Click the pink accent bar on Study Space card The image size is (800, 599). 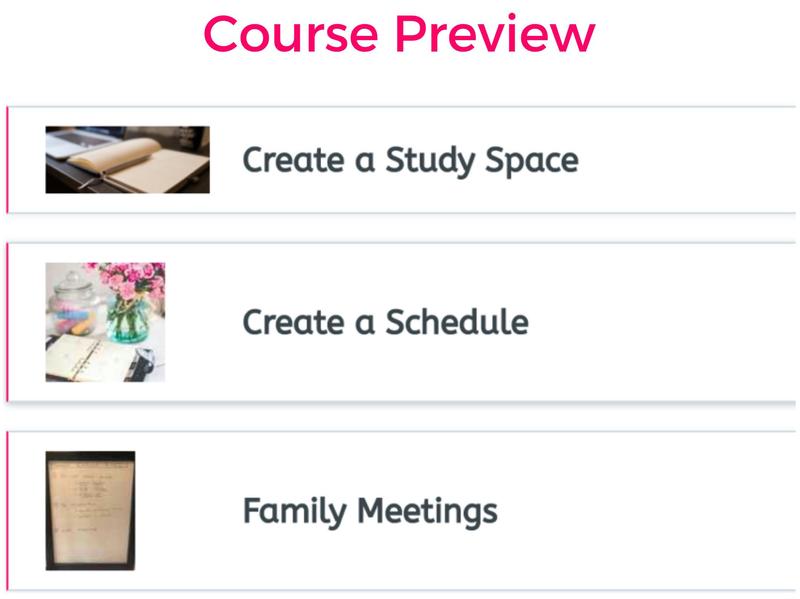[x=7, y=160]
